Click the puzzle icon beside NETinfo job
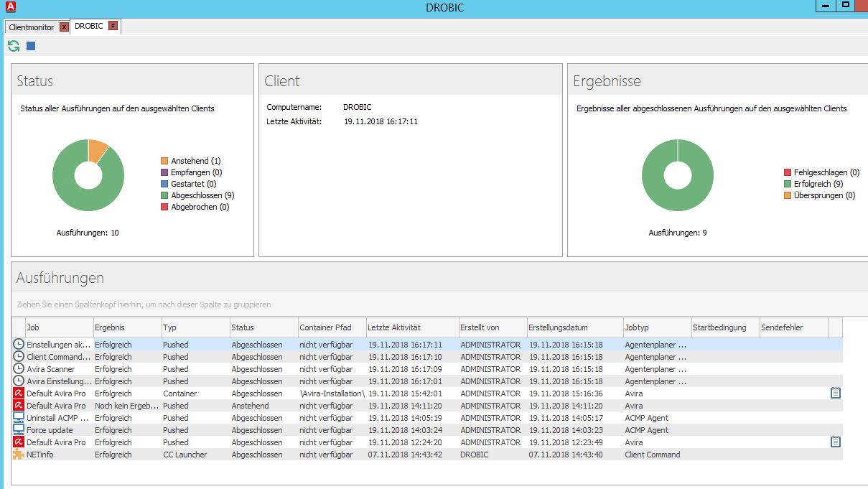Image resolution: width=868 pixels, height=489 pixels. pos(19,455)
